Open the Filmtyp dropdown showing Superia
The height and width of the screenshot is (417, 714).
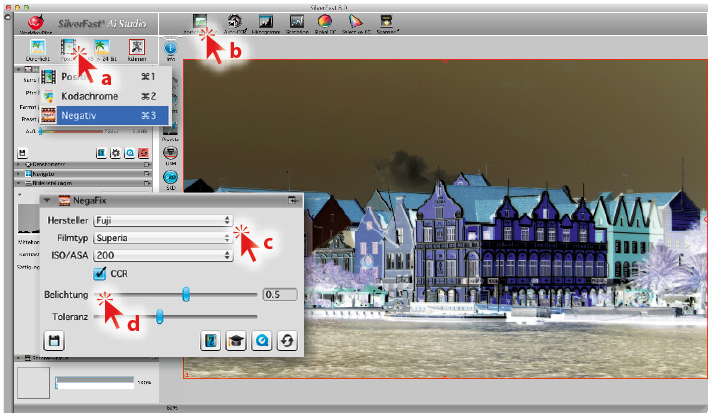point(162,238)
